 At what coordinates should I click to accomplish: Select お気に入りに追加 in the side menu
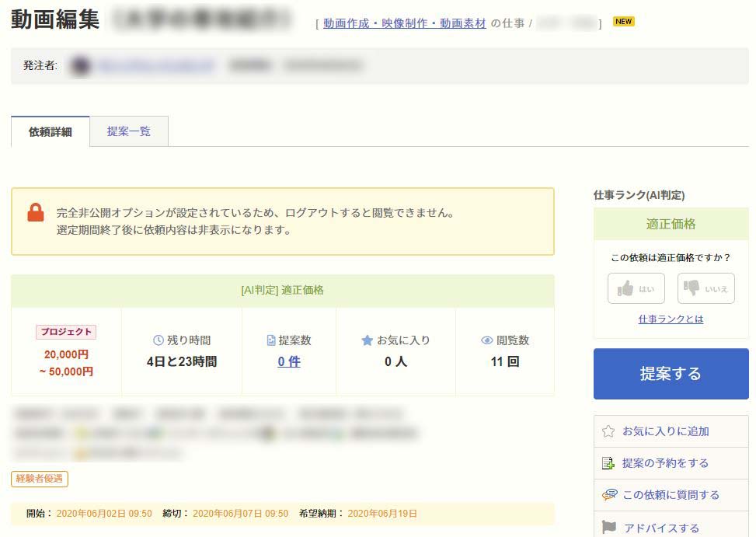[x=671, y=431]
